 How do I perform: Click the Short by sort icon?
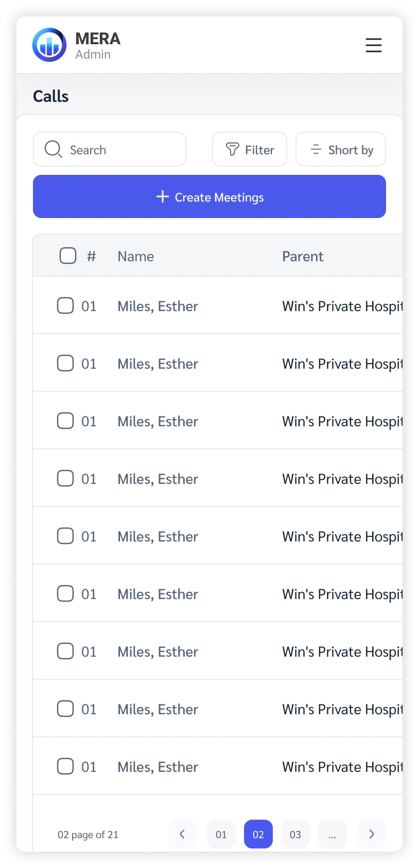[316, 149]
